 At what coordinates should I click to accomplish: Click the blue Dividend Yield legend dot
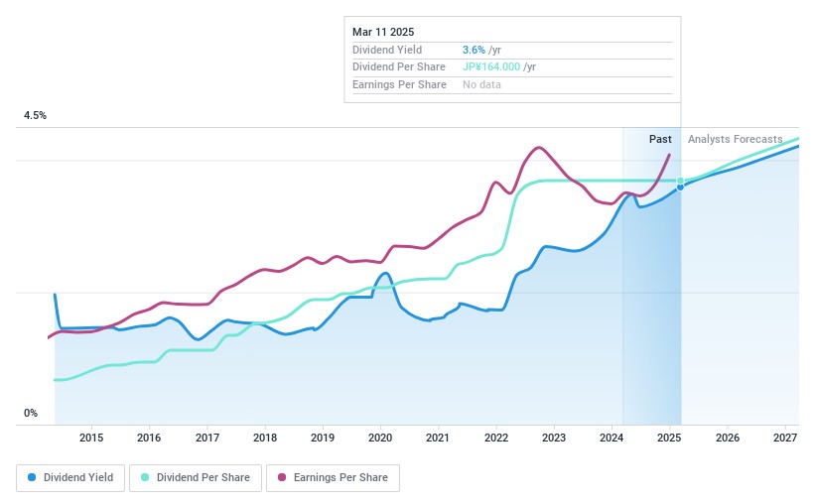33,477
